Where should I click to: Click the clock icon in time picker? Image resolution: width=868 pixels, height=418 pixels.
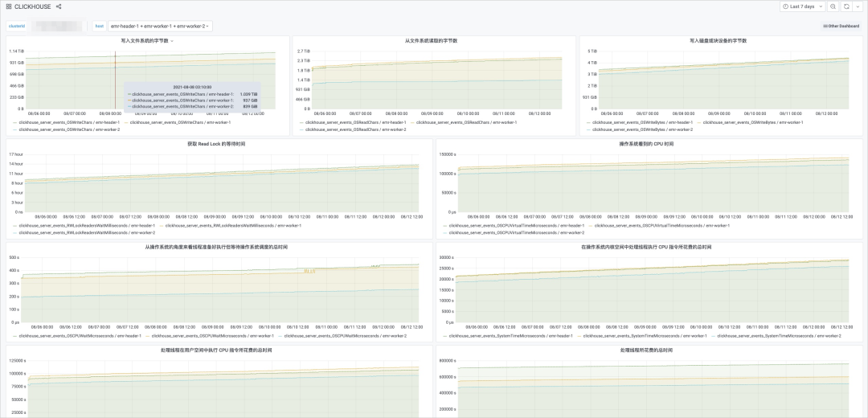[x=785, y=6]
